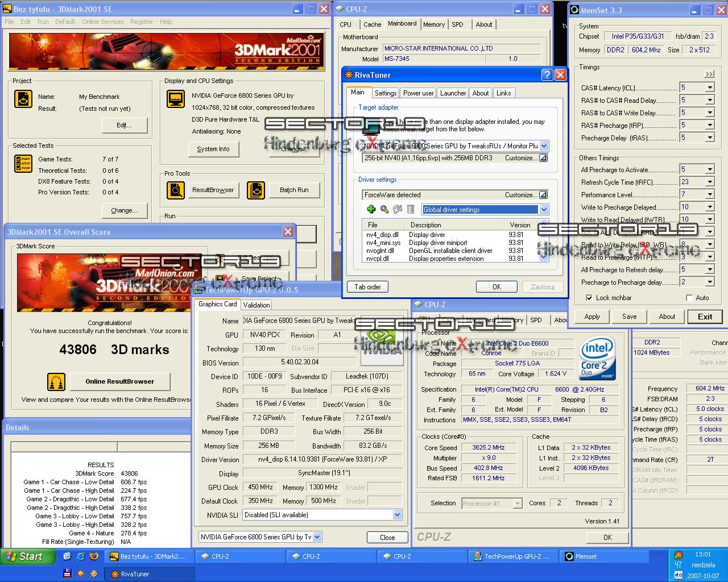
Task: Launch Firefox from the quick launch bar
Action: pos(94,556)
